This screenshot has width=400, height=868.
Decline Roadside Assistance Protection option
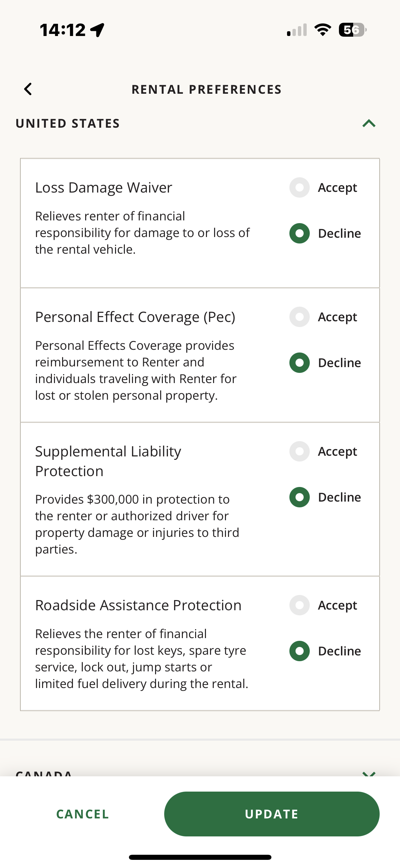tap(300, 651)
